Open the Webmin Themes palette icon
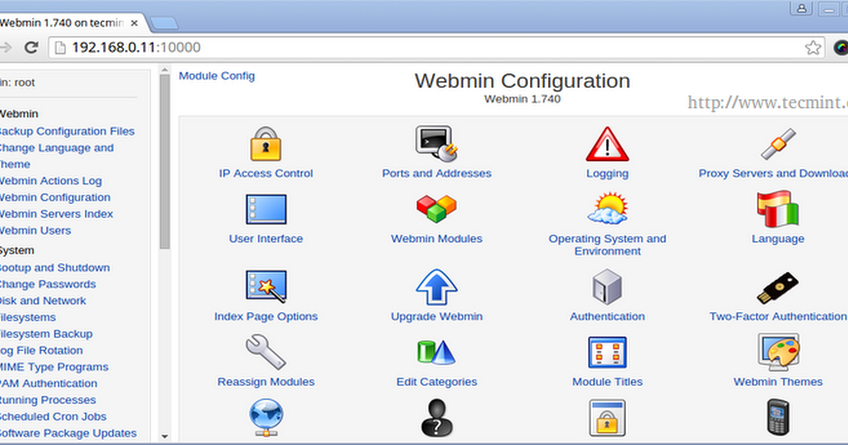 778,352
